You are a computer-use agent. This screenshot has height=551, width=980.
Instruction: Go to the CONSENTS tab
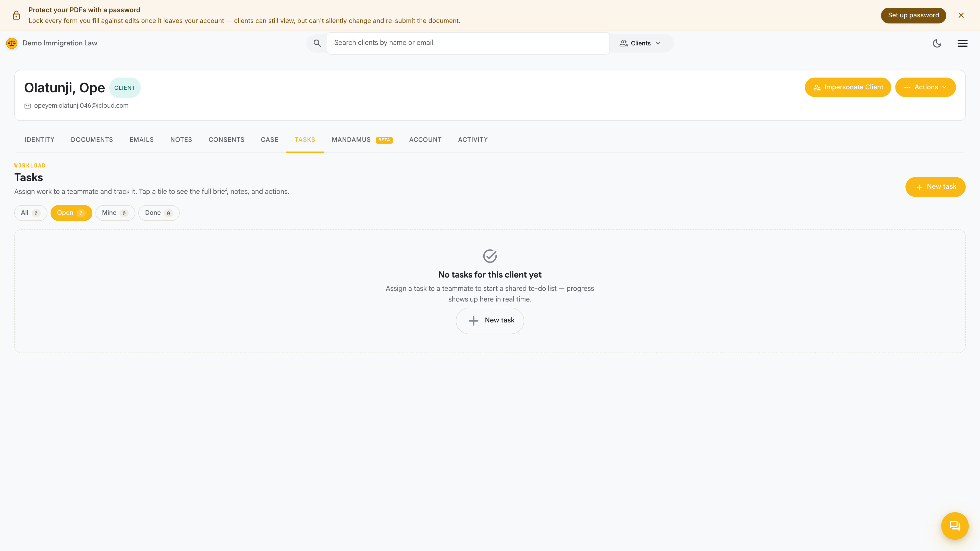coord(226,140)
